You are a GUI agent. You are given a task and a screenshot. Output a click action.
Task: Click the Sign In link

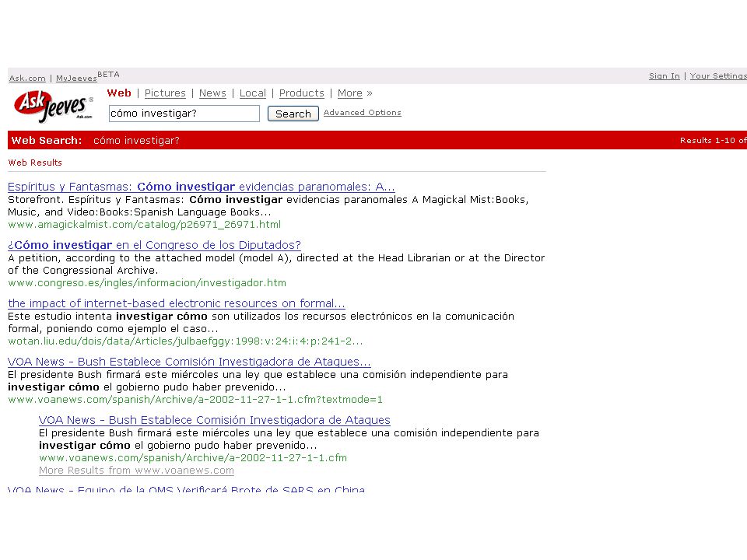click(664, 75)
